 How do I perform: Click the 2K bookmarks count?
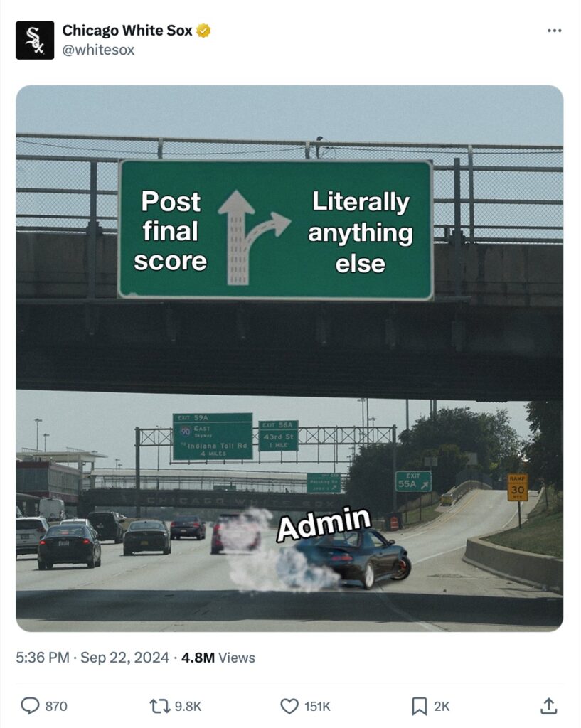tap(442, 706)
